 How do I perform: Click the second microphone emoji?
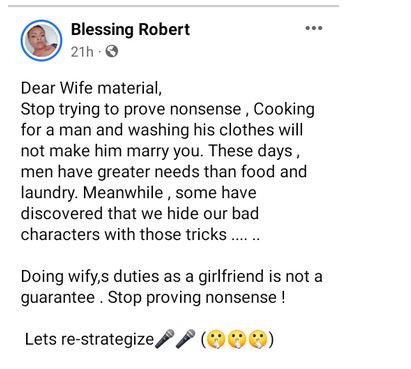(x=185, y=339)
